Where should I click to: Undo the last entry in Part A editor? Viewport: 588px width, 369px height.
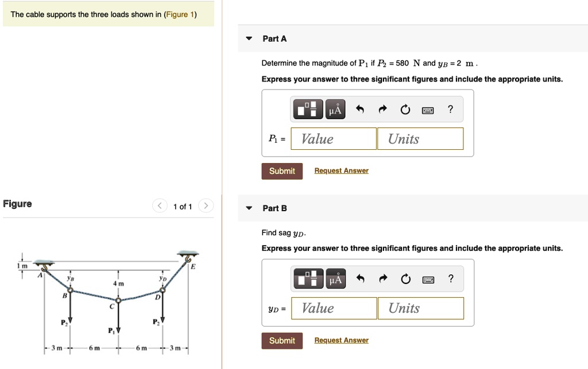[x=360, y=109]
